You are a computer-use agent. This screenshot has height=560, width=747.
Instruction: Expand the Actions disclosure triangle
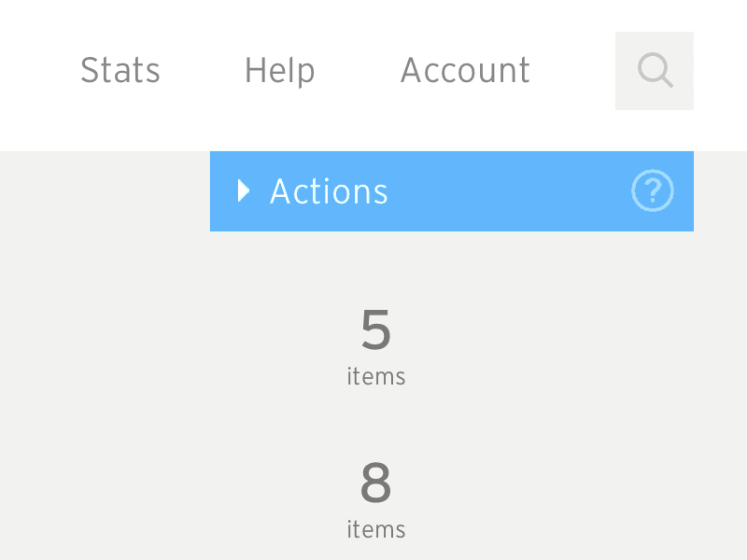coord(244,191)
